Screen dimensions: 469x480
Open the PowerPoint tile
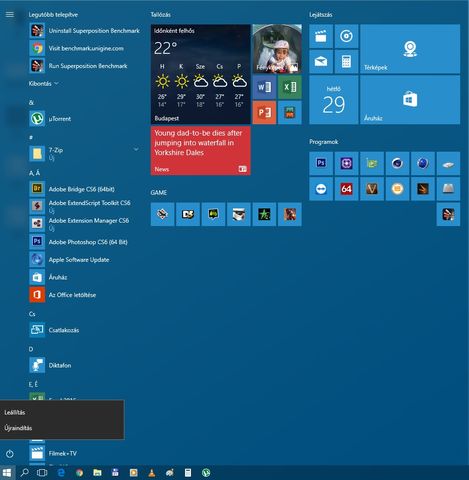pyautogui.click(x=264, y=113)
